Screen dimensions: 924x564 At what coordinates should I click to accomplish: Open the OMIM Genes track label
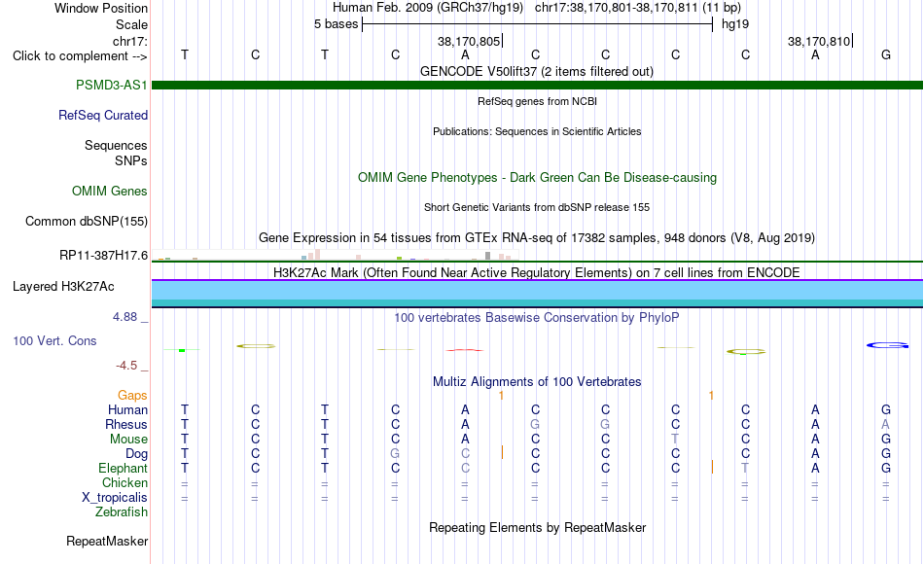110,191
